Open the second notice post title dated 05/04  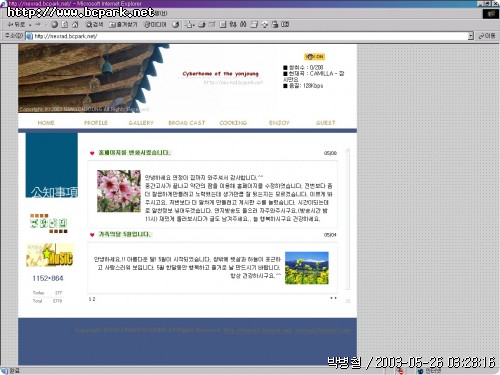125,234
